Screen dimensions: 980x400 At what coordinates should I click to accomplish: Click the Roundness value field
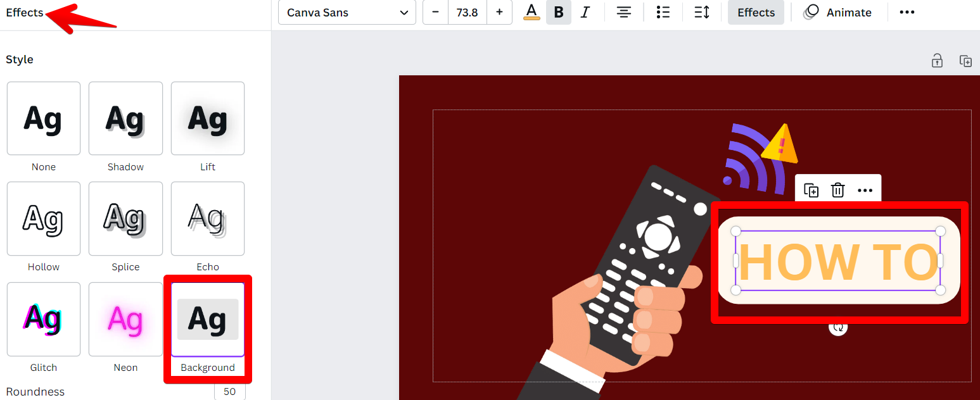(x=229, y=392)
